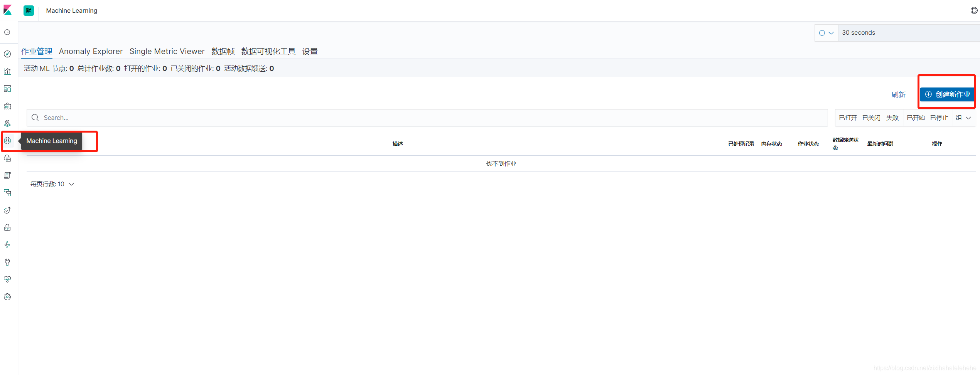Click the 打开的作业: 0 stat
The image size is (980, 375).
tap(145, 69)
